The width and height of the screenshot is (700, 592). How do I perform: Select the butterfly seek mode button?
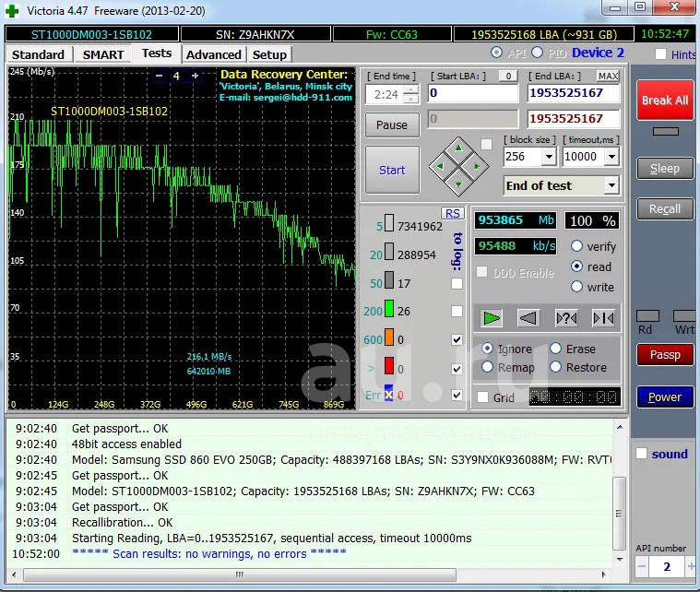tap(603, 318)
